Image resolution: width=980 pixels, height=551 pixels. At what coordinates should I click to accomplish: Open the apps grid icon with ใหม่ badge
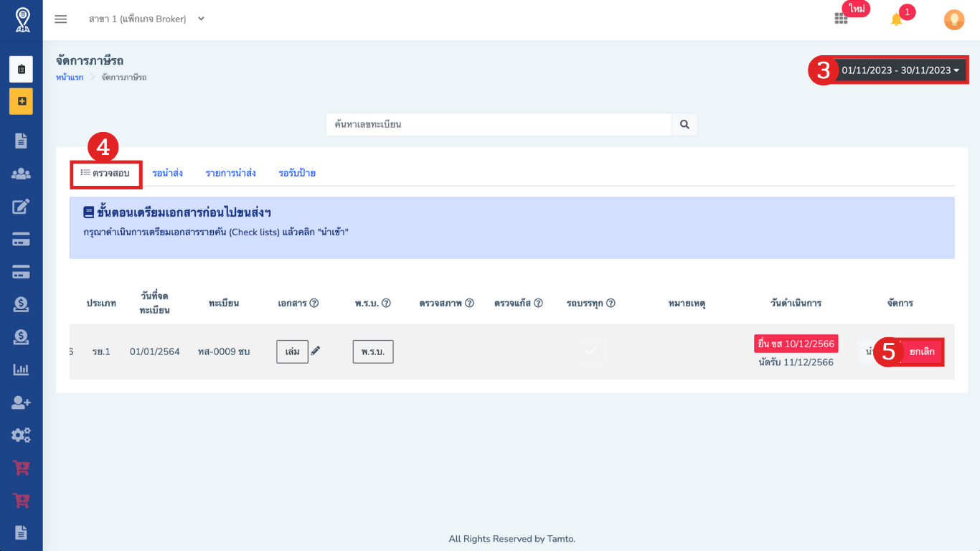[841, 19]
